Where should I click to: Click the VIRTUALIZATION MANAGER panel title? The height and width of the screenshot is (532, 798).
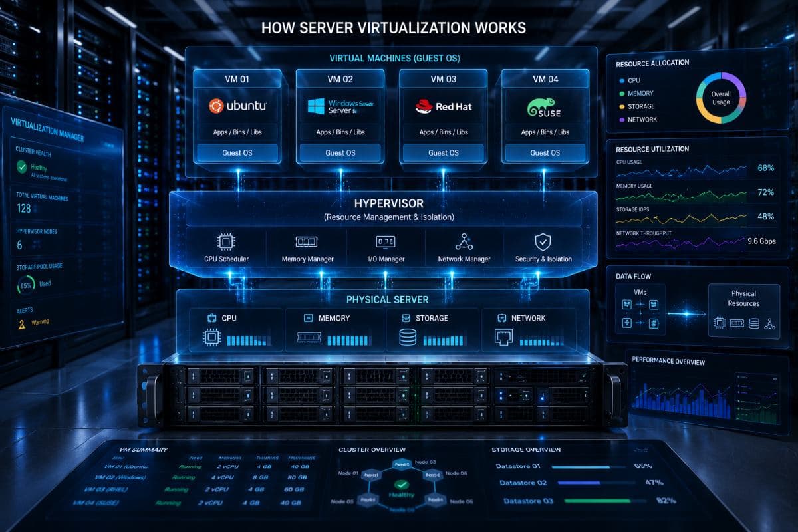47,129
